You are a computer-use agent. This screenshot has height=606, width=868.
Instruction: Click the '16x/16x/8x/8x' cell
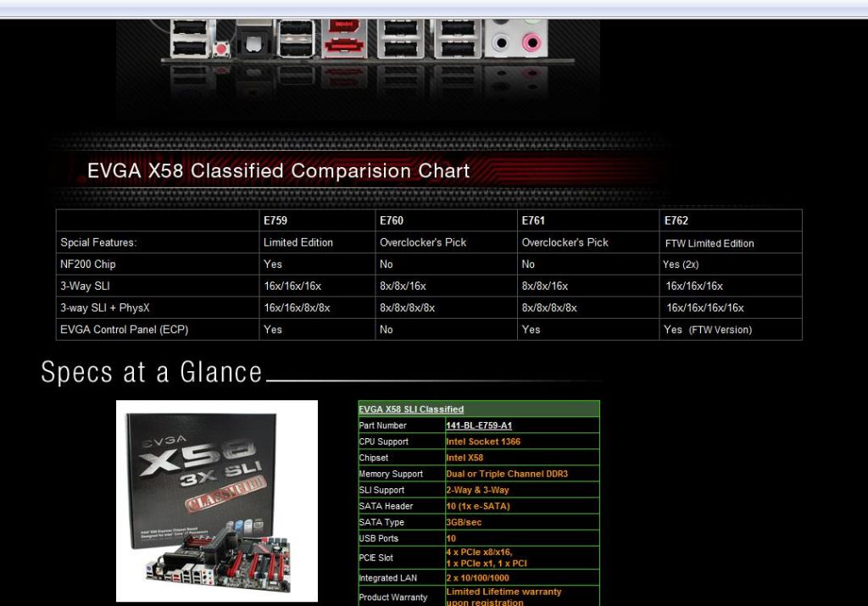(x=297, y=308)
